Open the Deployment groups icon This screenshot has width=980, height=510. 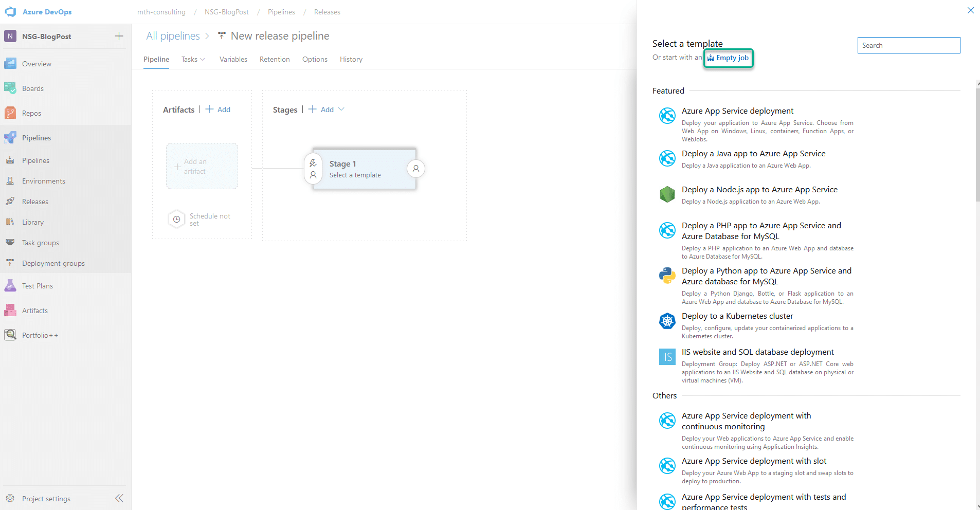[10, 263]
